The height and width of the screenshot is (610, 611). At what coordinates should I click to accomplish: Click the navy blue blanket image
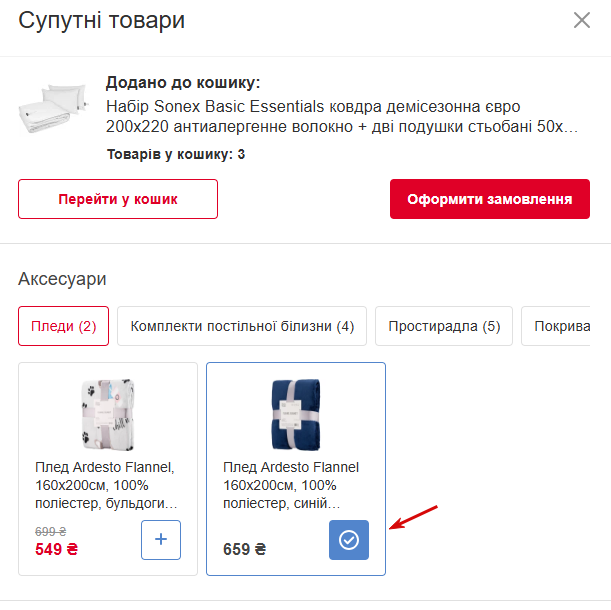pyautogui.click(x=296, y=413)
